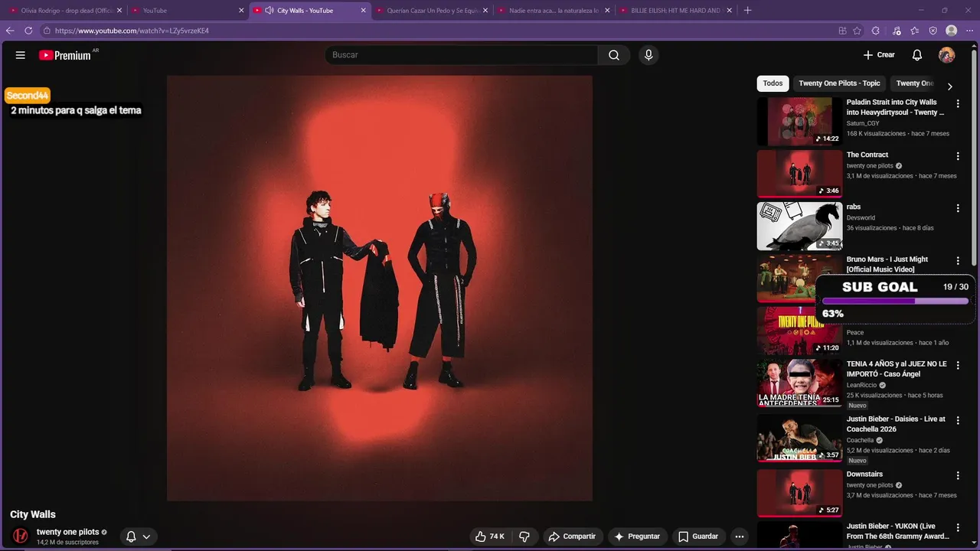Open options menu for rabs video

click(x=958, y=208)
